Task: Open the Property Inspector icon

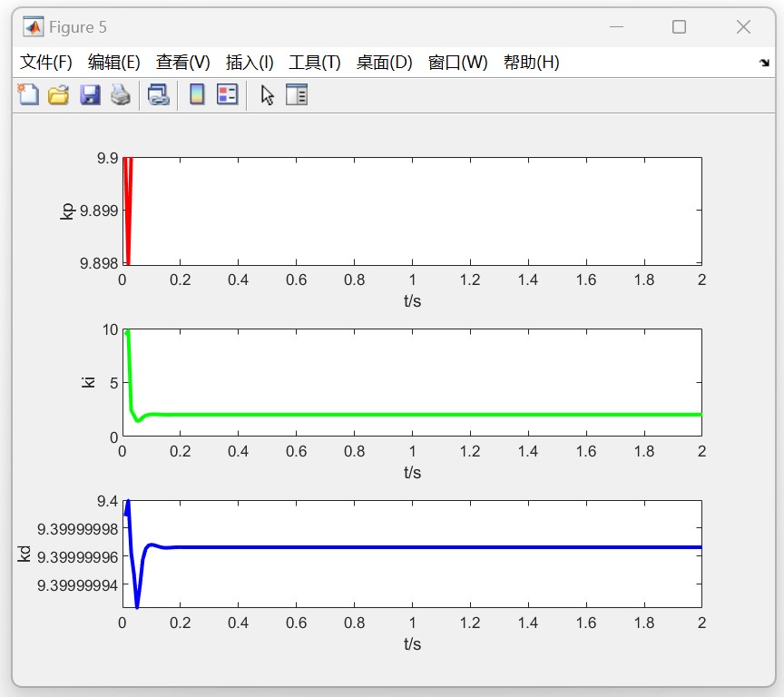Action: point(297,94)
